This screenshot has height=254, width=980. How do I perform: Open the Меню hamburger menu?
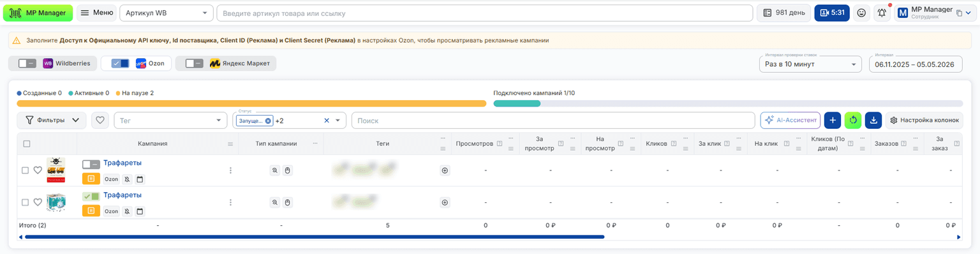[96, 13]
